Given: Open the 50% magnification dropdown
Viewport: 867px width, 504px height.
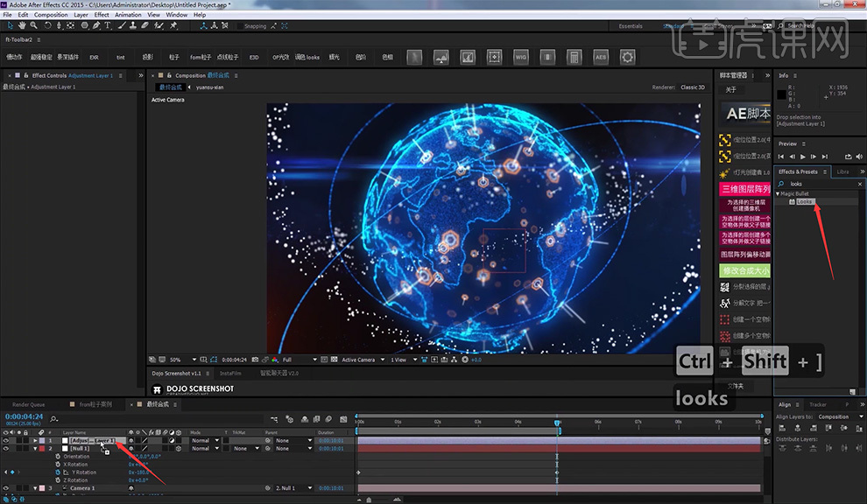Looking at the screenshot, I should (183, 360).
